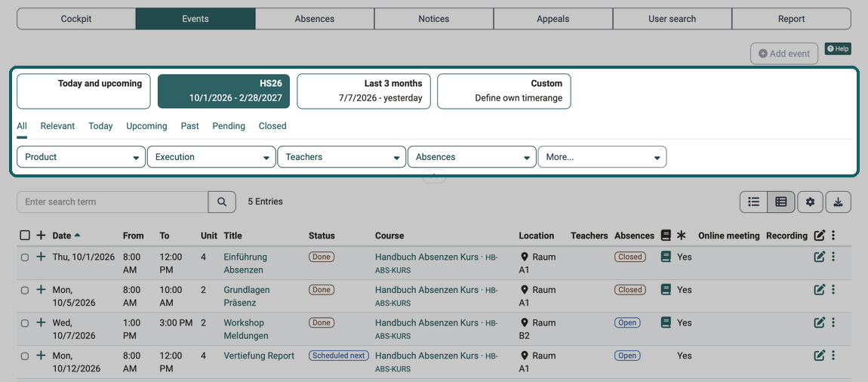The height and width of the screenshot is (382, 868).
Task: Expand row Wed, 10/7/2026 with plus
Action: (41, 323)
